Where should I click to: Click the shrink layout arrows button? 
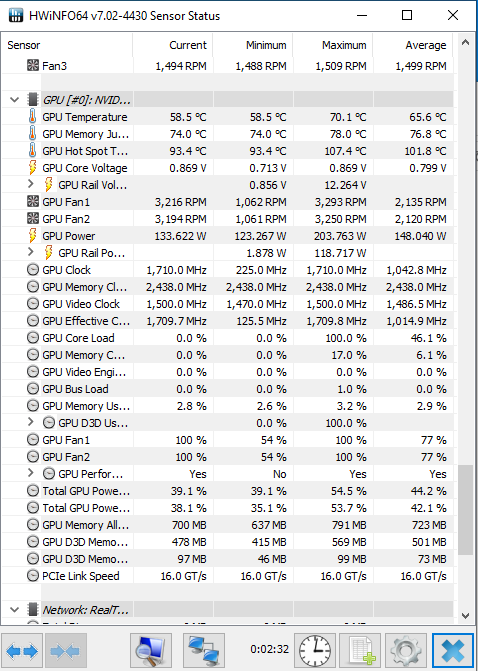pyautogui.click(x=65, y=651)
